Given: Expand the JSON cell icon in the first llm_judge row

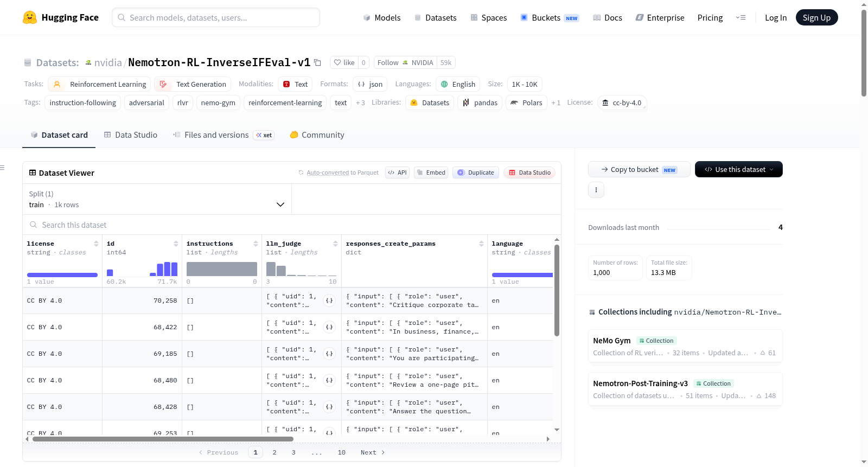Looking at the screenshot, I should click(329, 300).
